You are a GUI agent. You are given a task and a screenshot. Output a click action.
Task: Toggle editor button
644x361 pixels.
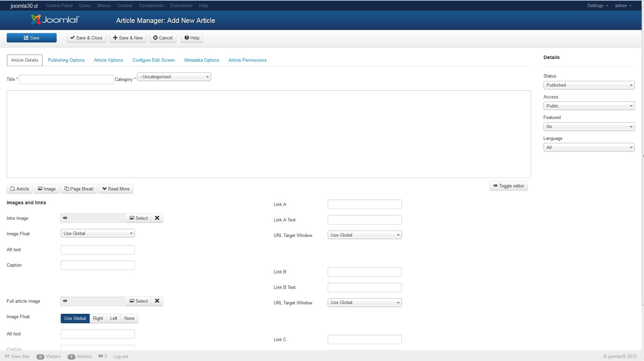pyautogui.click(x=508, y=186)
